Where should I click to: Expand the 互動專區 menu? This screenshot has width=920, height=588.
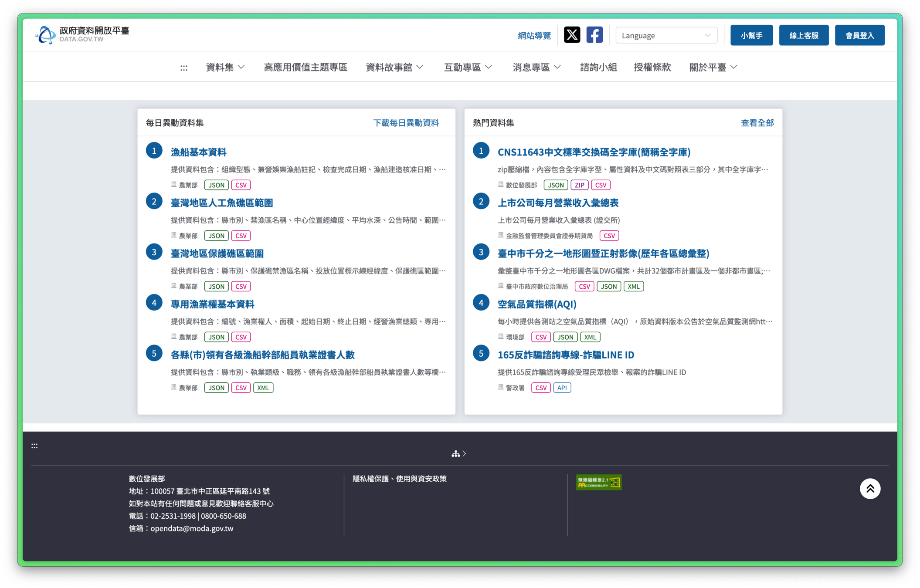click(x=468, y=67)
